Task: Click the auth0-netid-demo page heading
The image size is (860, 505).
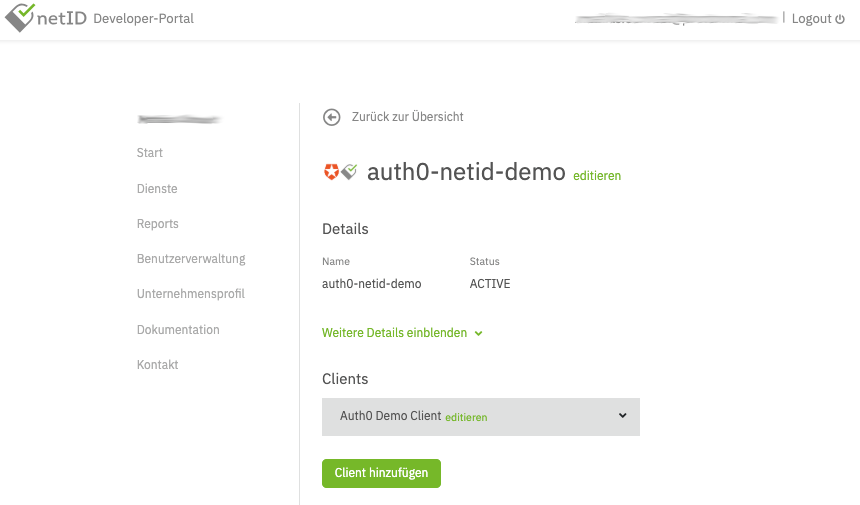Action: coord(466,172)
